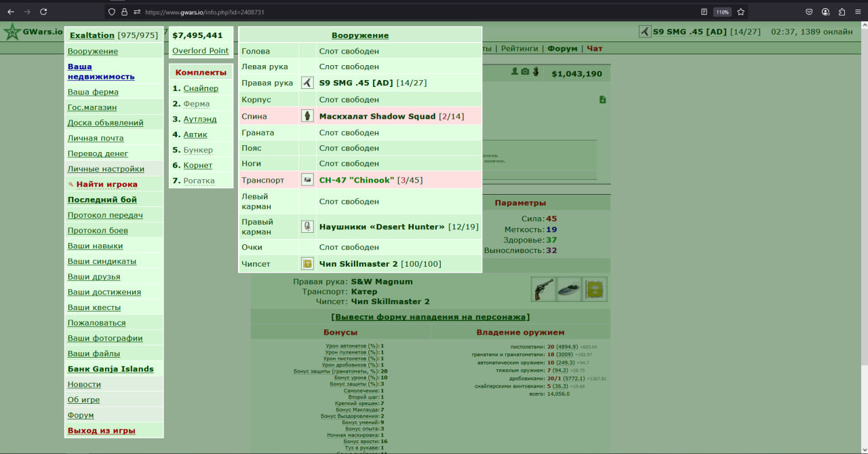Click the GWars star logo

pyautogui.click(x=12, y=32)
